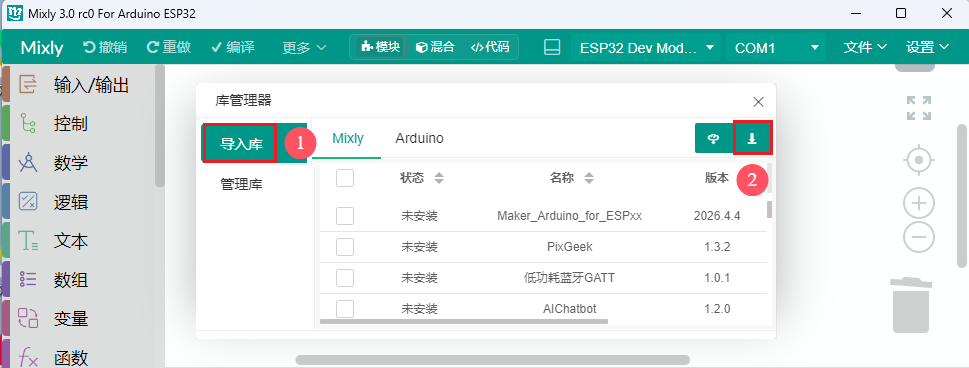
Task: Close the 库管理器 dialog
Action: [x=758, y=102]
